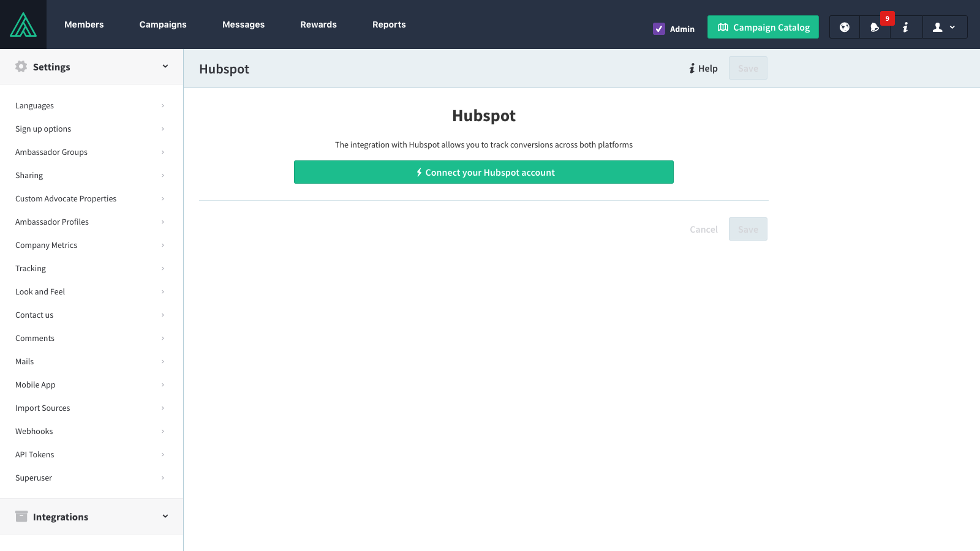This screenshot has height=551, width=980.
Task: Open the Campaigns menu
Action: pos(163,24)
